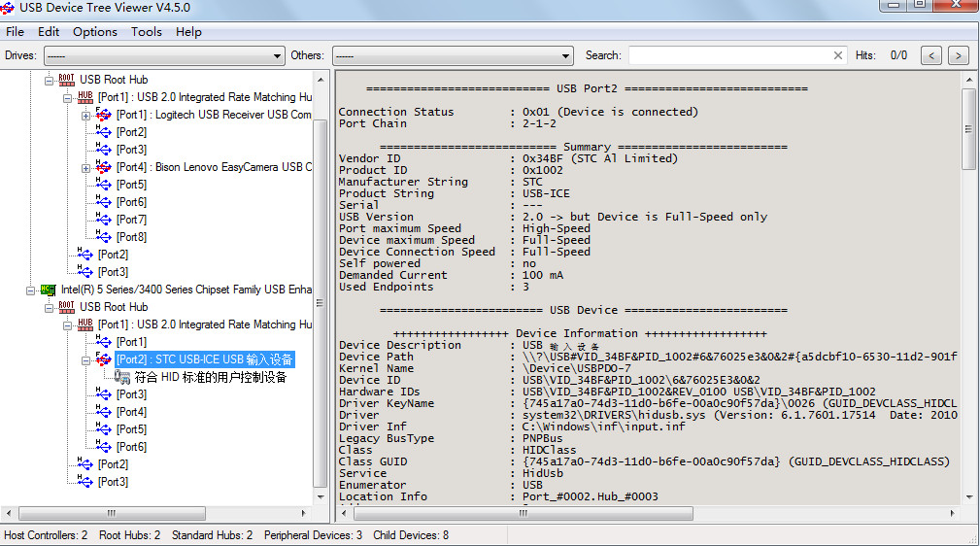This screenshot has height=546, width=980.
Task: Click the tree panel vertical scrollbar
Action: coord(320,303)
